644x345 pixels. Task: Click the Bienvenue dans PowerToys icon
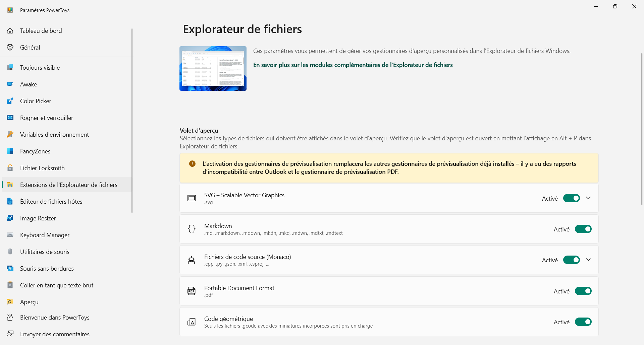coord(10,318)
